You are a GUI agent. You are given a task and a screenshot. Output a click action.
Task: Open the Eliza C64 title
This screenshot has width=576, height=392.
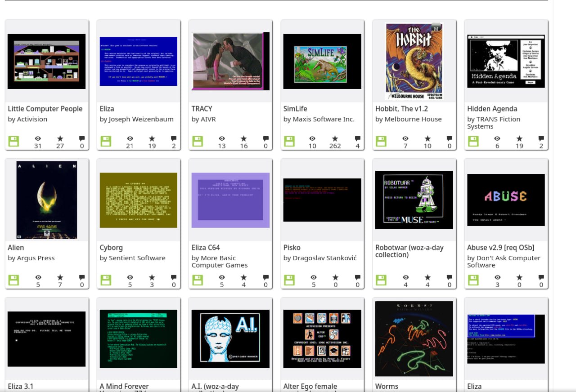pos(206,248)
